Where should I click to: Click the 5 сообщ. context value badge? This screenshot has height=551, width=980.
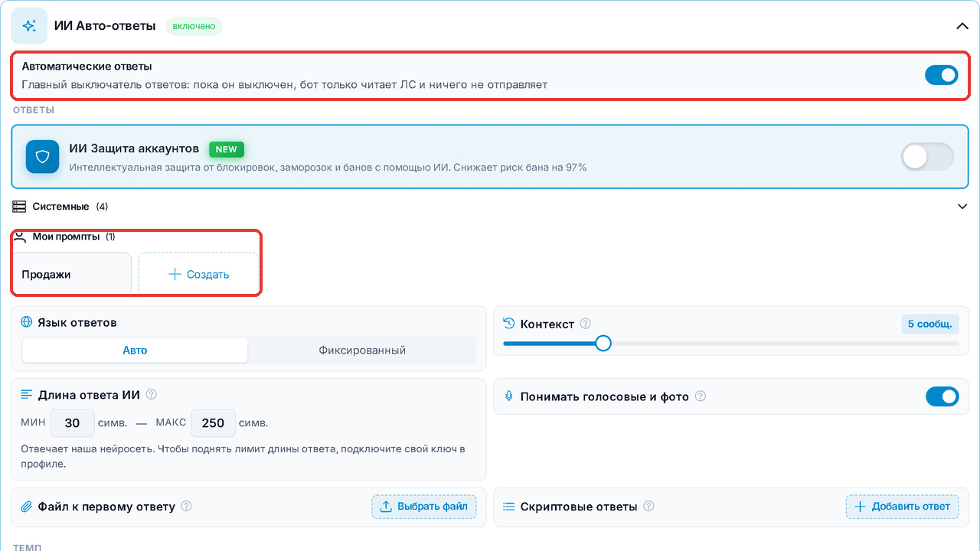click(x=929, y=324)
